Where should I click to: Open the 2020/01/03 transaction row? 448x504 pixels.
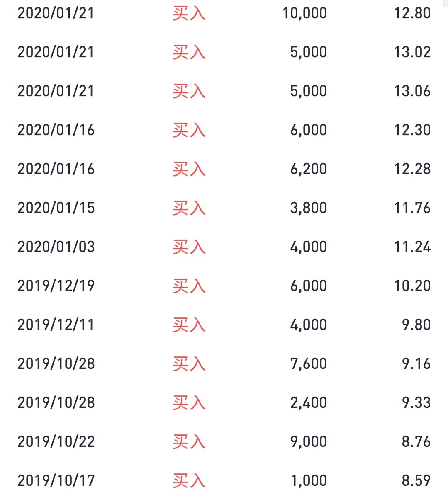pyautogui.click(x=224, y=247)
